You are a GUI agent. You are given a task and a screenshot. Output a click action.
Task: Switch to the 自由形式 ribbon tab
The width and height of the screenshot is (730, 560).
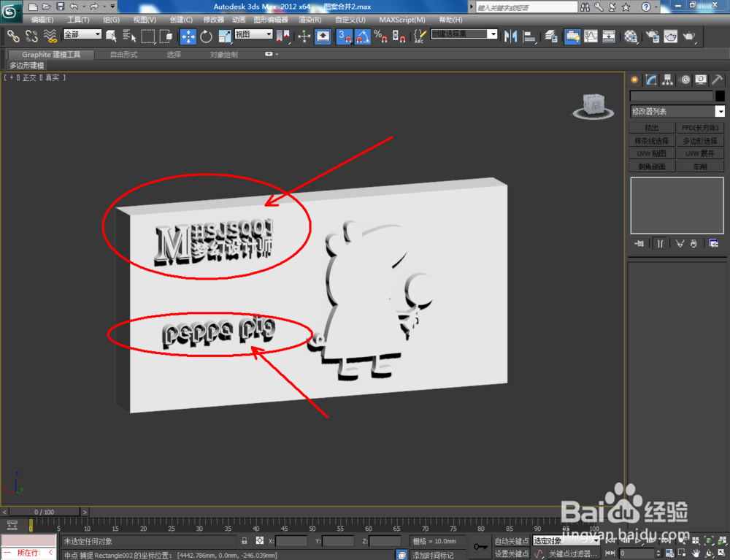pos(123,55)
